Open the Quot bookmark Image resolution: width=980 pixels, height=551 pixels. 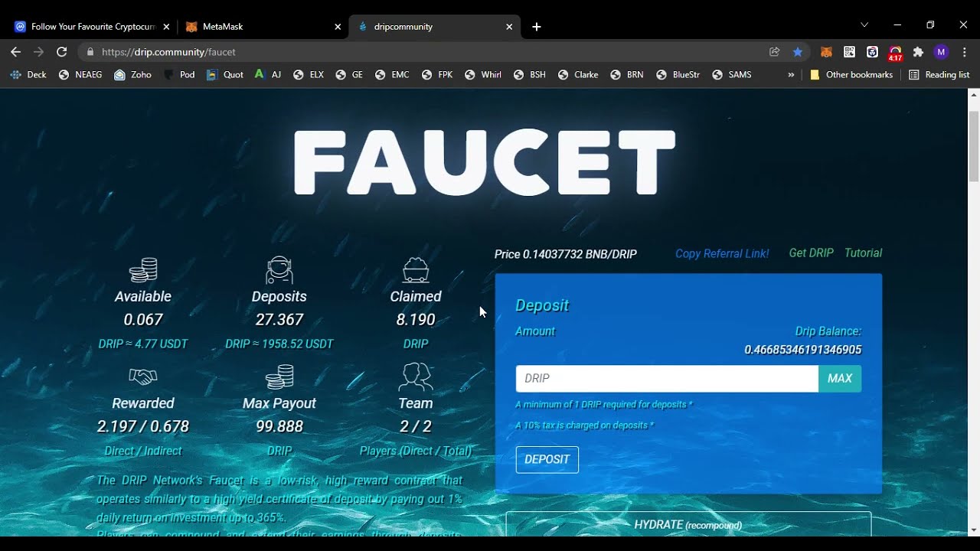click(225, 75)
